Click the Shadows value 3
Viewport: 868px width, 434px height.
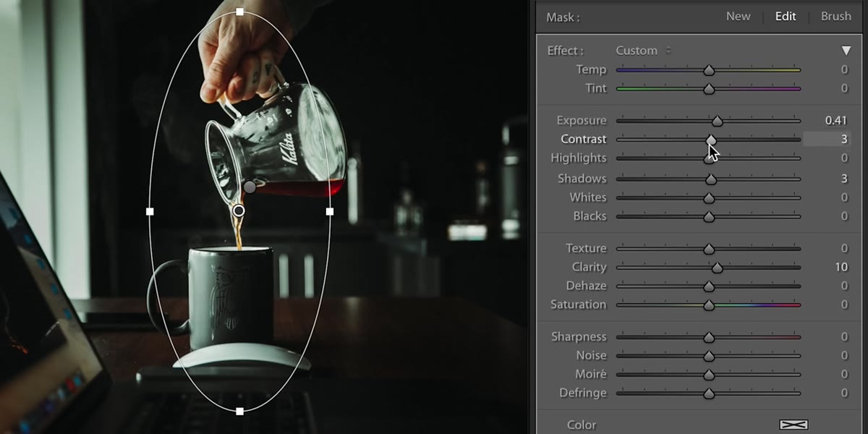[844, 178]
